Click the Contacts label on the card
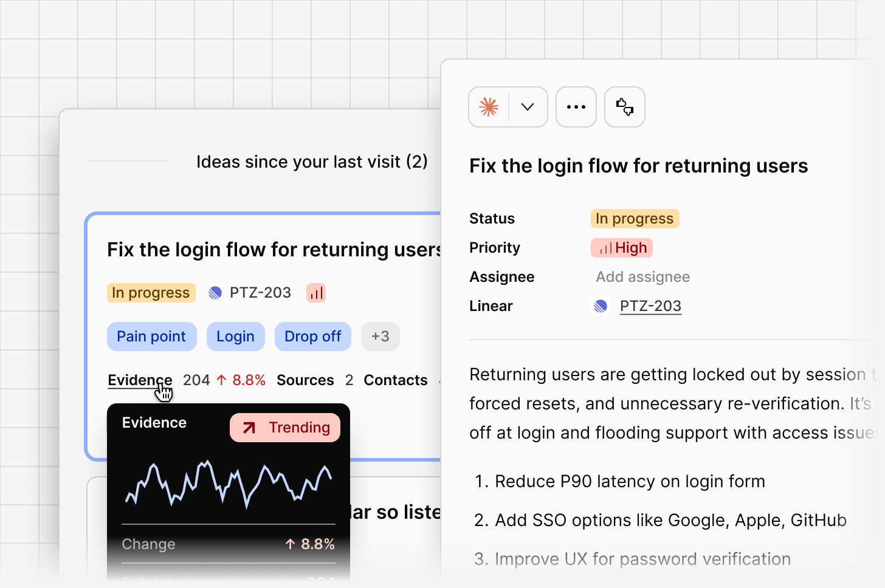This screenshot has height=588, width=885. click(396, 380)
